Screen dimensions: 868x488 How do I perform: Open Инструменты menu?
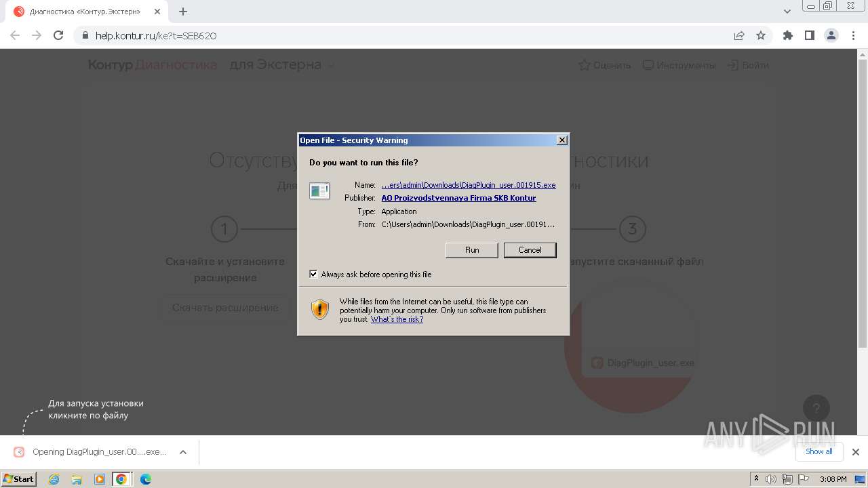coord(679,65)
